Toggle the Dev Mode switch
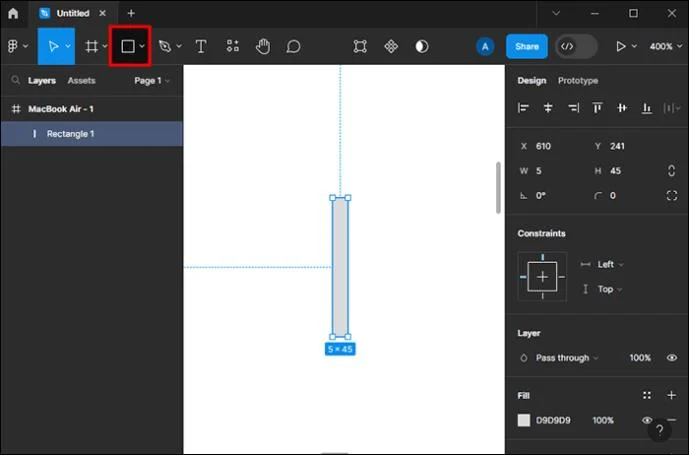The height and width of the screenshot is (455, 689). click(x=576, y=46)
